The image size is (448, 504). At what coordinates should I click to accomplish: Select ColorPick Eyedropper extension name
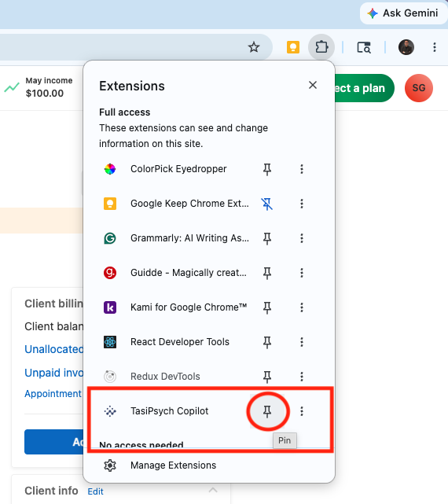point(178,169)
